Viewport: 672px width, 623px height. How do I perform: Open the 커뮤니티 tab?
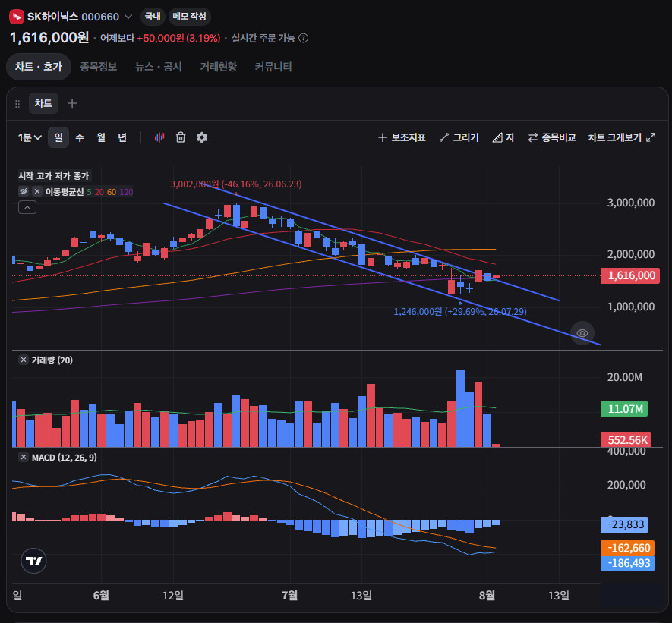[273, 66]
